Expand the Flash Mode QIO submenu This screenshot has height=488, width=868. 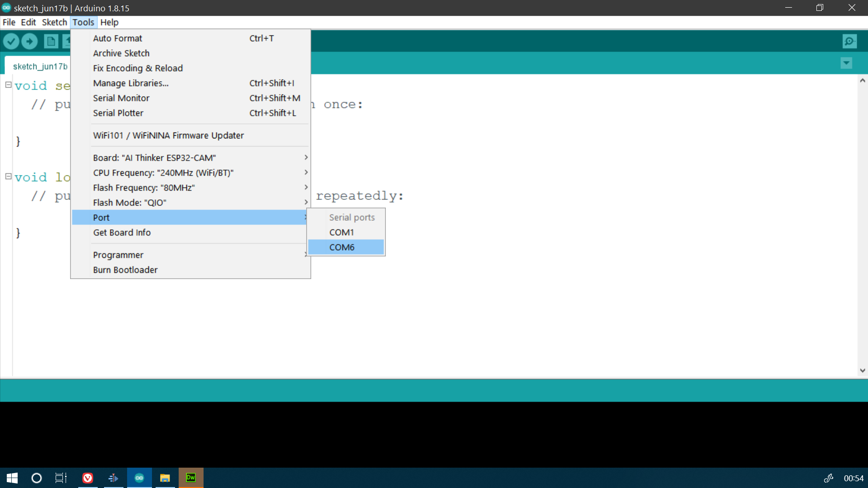point(190,203)
